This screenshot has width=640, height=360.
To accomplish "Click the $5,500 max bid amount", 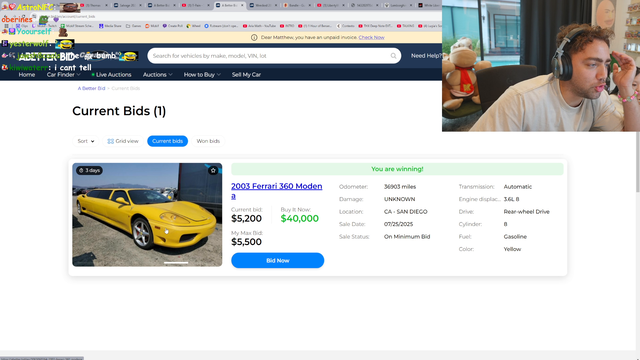I will tap(247, 242).
